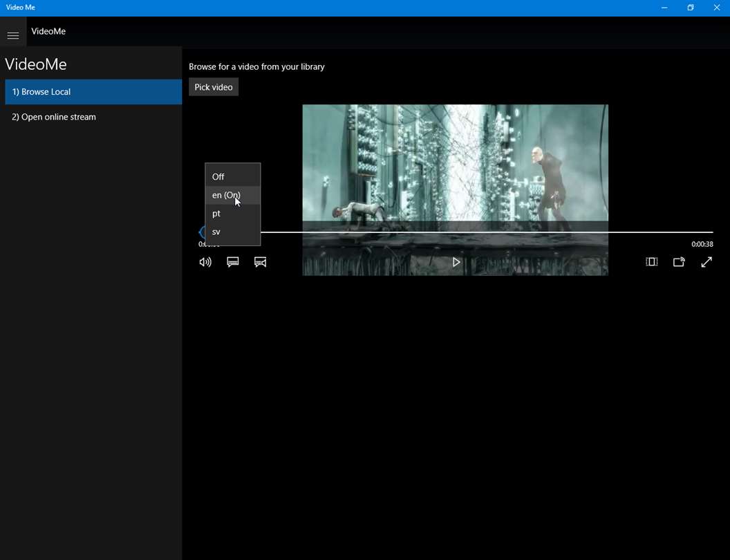Open the hamburger navigation menu
This screenshot has height=560, width=730.
[x=13, y=35]
